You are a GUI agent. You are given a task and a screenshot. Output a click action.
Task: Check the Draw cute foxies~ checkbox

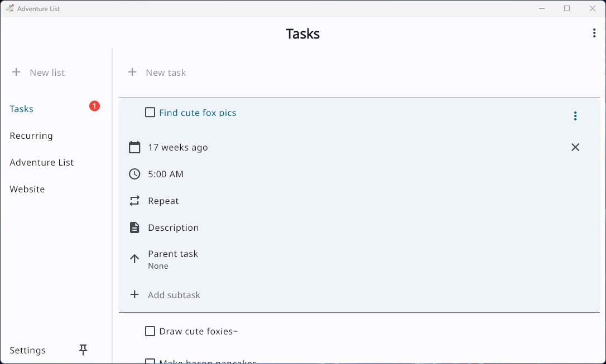pos(150,331)
